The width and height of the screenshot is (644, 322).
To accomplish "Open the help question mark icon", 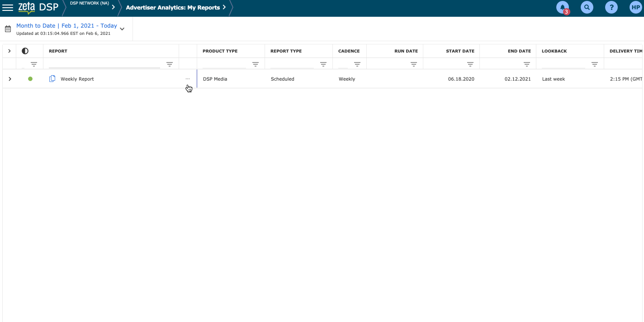I will click(611, 7).
